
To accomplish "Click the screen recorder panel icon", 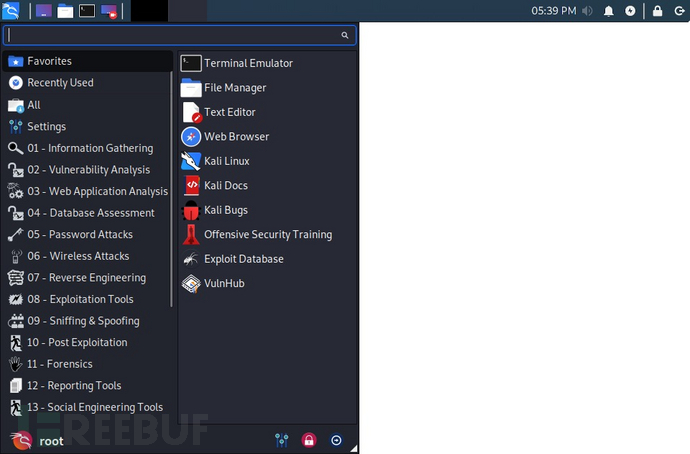I will pyautogui.click(x=109, y=11).
